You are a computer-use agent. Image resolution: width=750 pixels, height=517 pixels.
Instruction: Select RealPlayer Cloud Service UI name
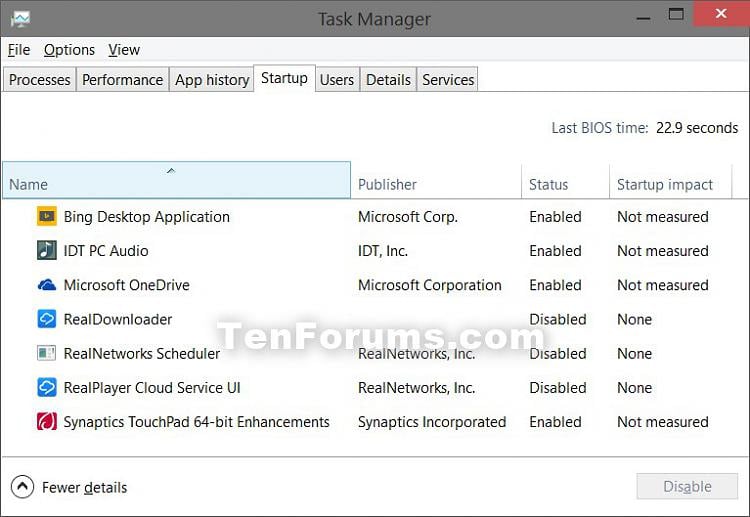click(x=152, y=387)
